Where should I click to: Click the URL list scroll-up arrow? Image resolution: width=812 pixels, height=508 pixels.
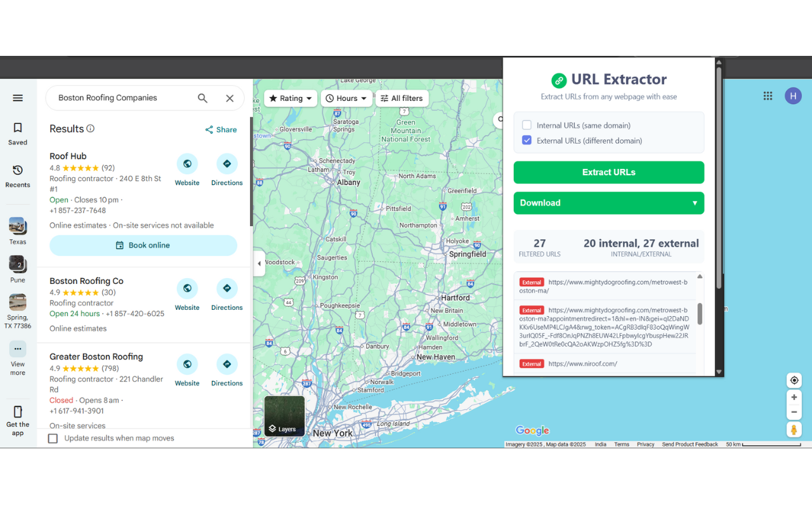click(x=700, y=276)
